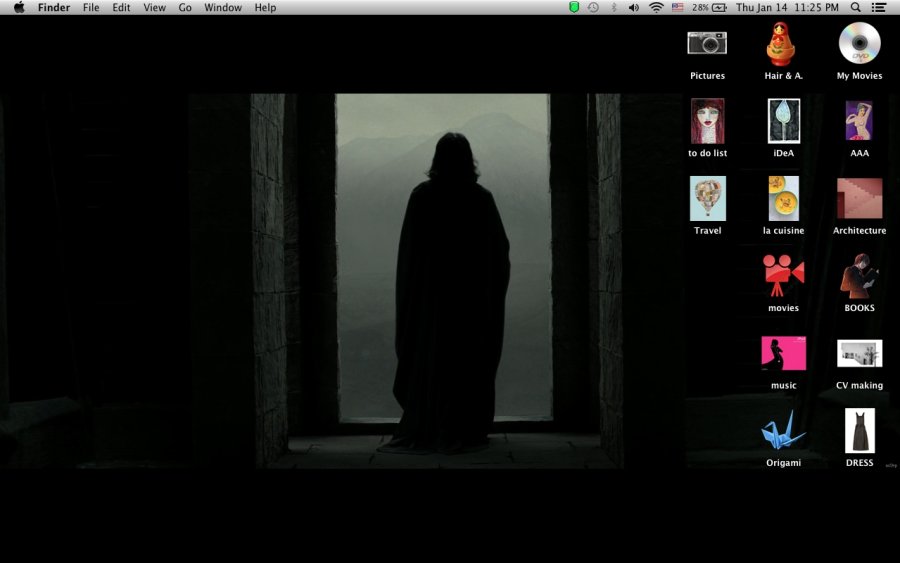The width and height of the screenshot is (900, 563).
Task: Select the 'Pictures' label text
Action: (x=707, y=75)
